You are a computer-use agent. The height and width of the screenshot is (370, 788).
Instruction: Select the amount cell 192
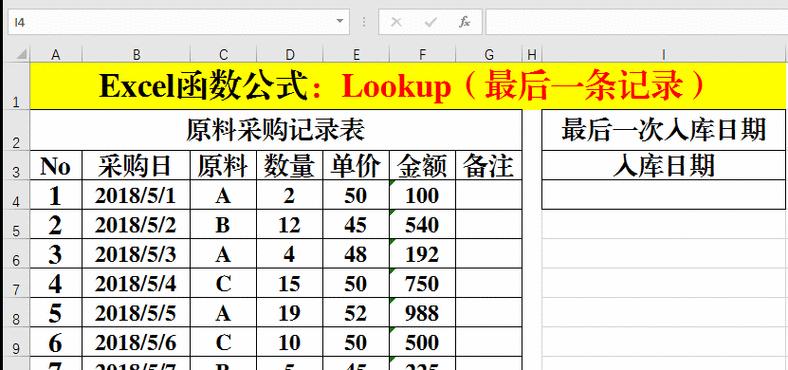[x=422, y=254]
